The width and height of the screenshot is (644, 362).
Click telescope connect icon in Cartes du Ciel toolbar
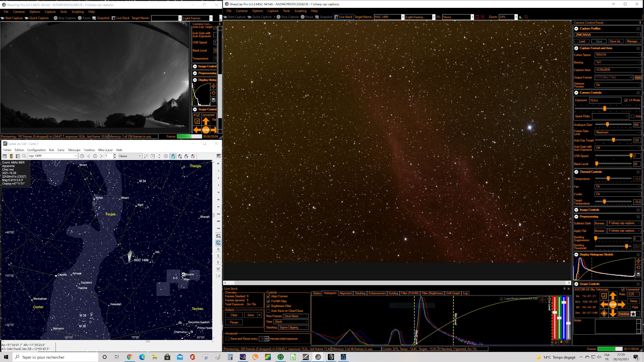tap(173, 156)
